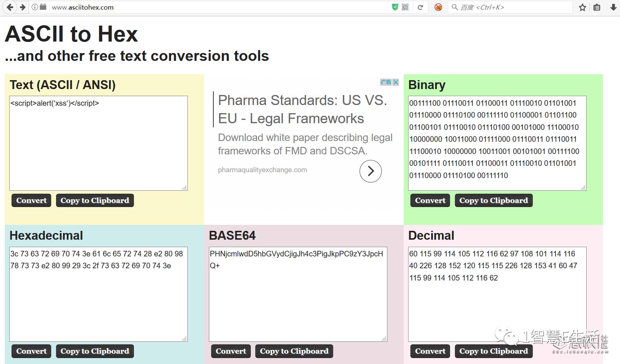Image resolution: width=620 pixels, height=364 pixels.
Task: Click the ad info label icon
Action: [x=386, y=82]
